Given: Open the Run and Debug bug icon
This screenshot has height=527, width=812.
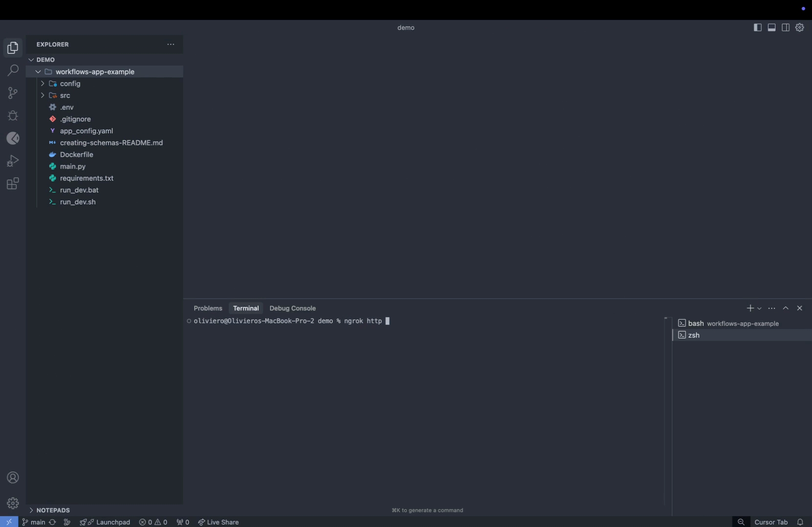Looking at the screenshot, I should click(x=13, y=116).
